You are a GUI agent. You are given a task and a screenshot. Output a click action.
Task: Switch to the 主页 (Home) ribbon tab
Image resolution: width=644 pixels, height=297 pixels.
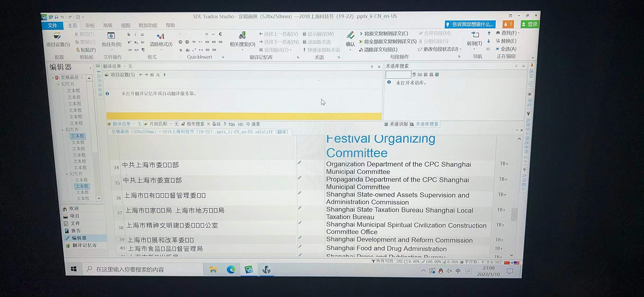tap(72, 25)
